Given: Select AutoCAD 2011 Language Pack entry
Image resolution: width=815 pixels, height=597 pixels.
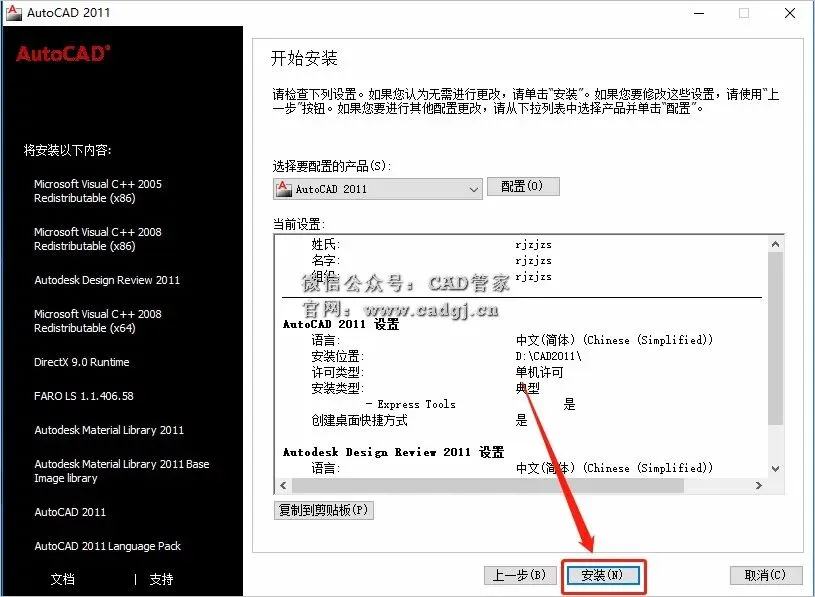Looking at the screenshot, I should [108, 546].
